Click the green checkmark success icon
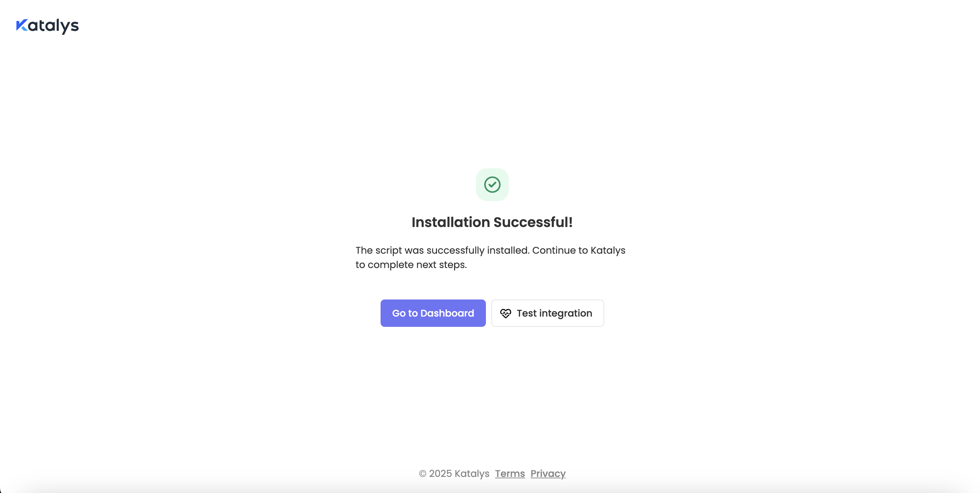The height and width of the screenshot is (493, 980). click(x=492, y=185)
